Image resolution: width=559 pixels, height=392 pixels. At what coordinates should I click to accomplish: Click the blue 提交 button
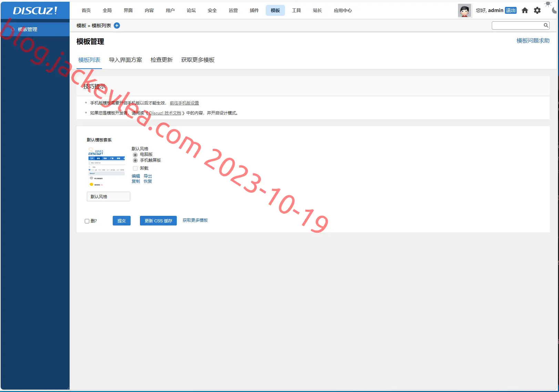click(x=122, y=221)
